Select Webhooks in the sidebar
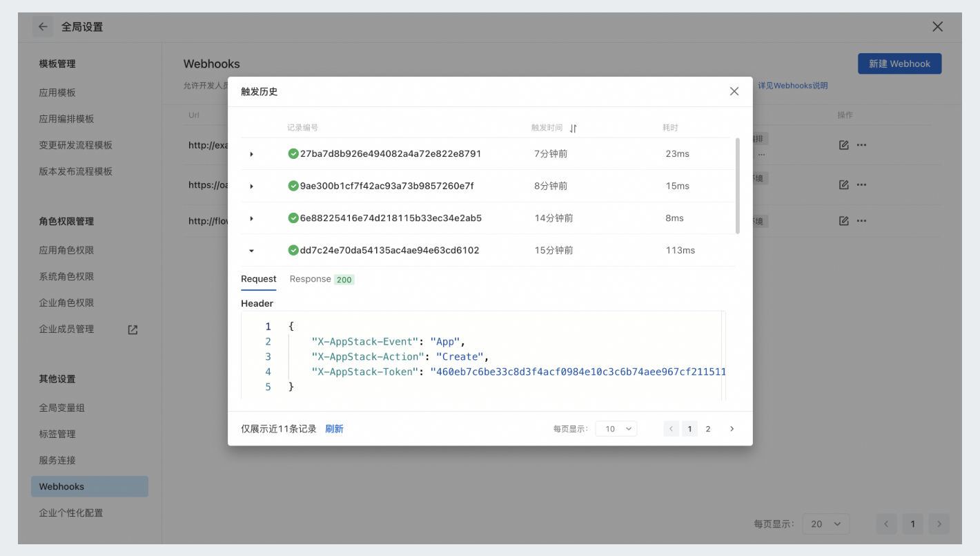 90,486
